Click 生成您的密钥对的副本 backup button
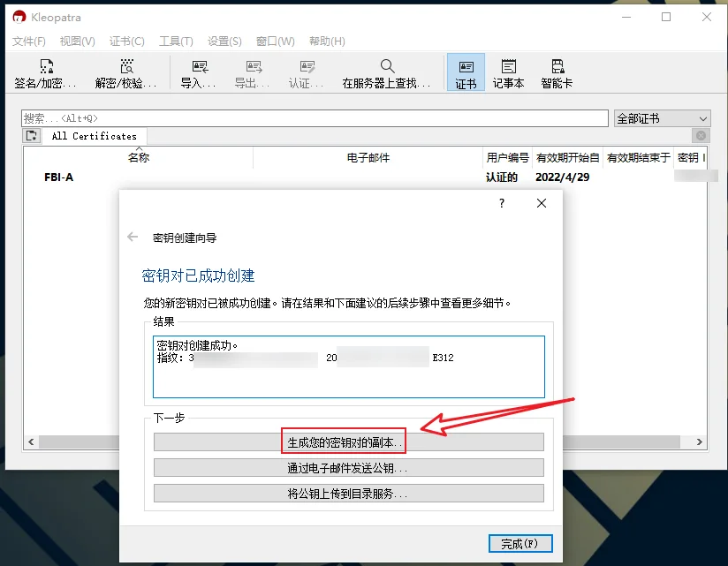Image resolution: width=728 pixels, height=566 pixels. 348,441
